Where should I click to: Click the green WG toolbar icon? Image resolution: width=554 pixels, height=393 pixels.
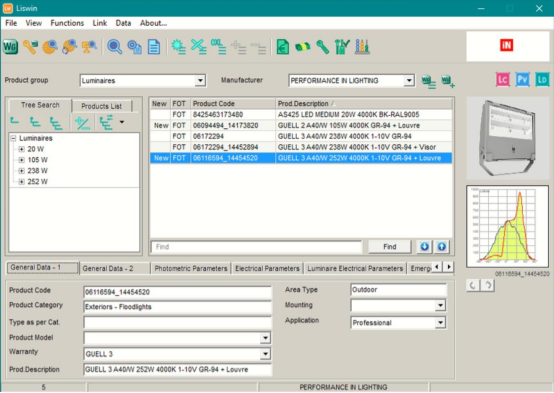10,47
